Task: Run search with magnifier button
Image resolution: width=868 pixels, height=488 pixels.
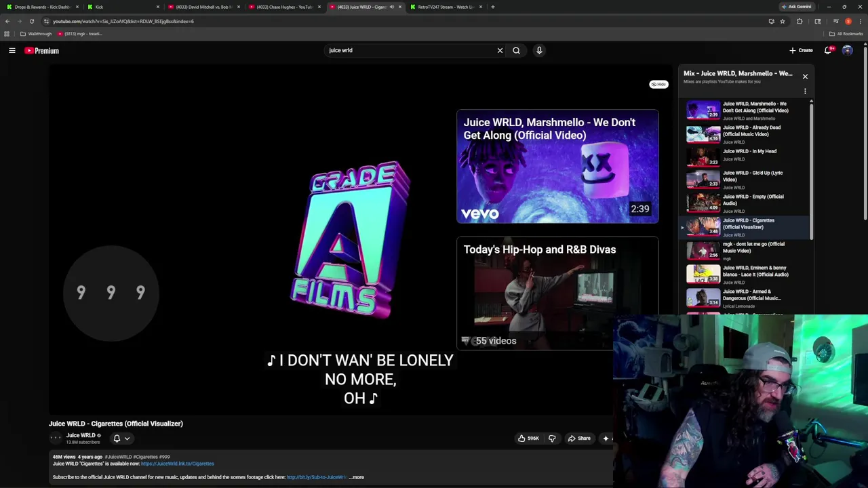Action: point(516,50)
